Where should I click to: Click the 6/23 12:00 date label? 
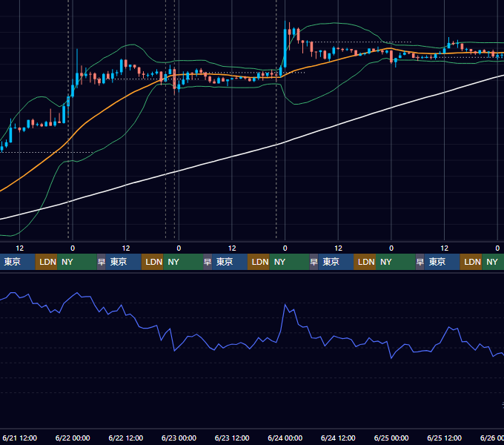click(x=232, y=438)
